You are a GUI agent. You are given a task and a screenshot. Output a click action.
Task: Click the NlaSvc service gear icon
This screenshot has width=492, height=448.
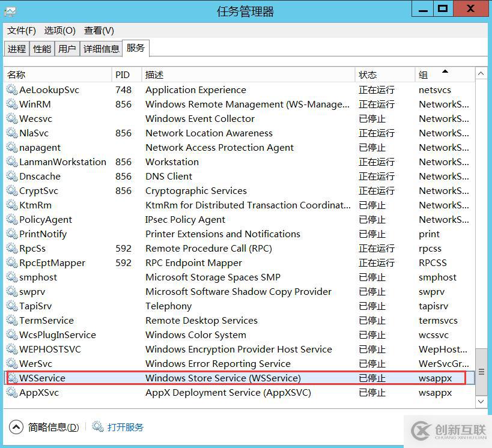(x=12, y=133)
